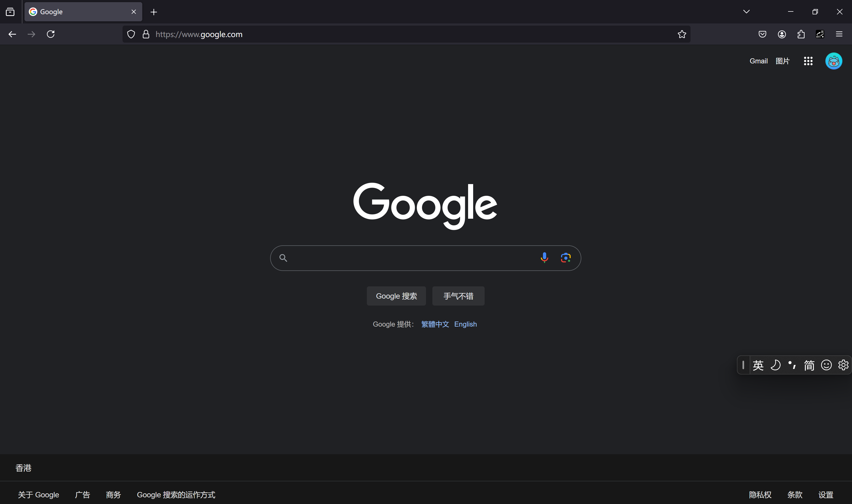Toggle IME half/full width moon
The image size is (852, 504).
tap(775, 365)
